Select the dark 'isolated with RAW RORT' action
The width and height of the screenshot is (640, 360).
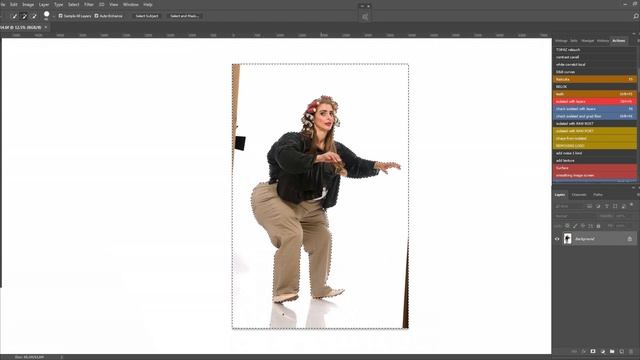595,124
